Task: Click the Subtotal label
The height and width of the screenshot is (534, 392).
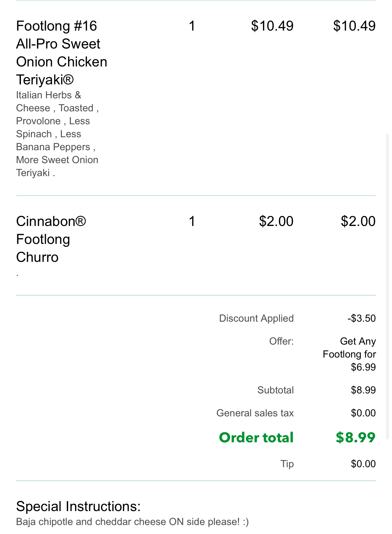Action: (x=275, y=390)
